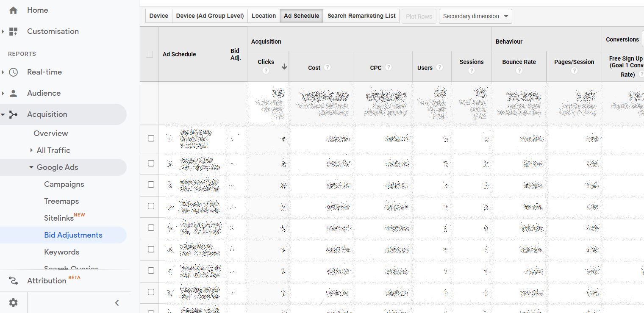
Task: Click the Audience person icon
Action: (13, 93)
